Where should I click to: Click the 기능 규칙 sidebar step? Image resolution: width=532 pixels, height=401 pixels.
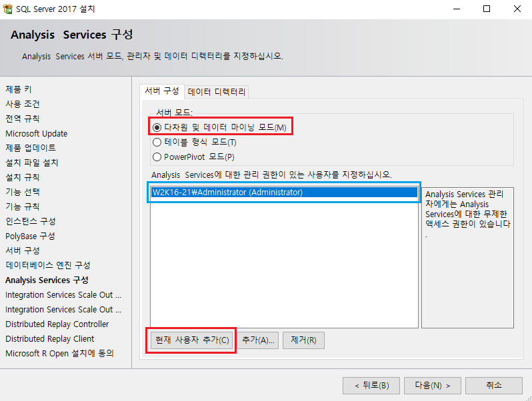23,206
